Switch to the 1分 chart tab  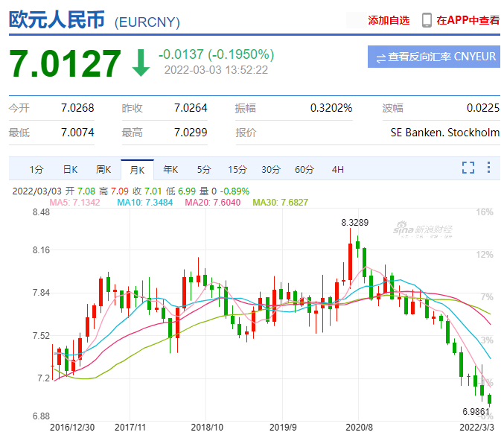tap(36, 169)
